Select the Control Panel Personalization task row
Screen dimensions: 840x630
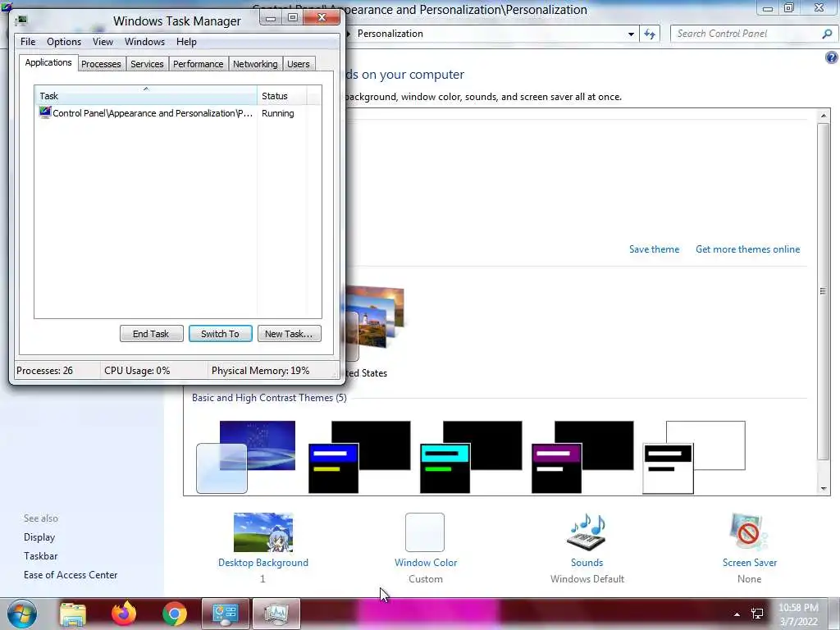tap(178, 113)
